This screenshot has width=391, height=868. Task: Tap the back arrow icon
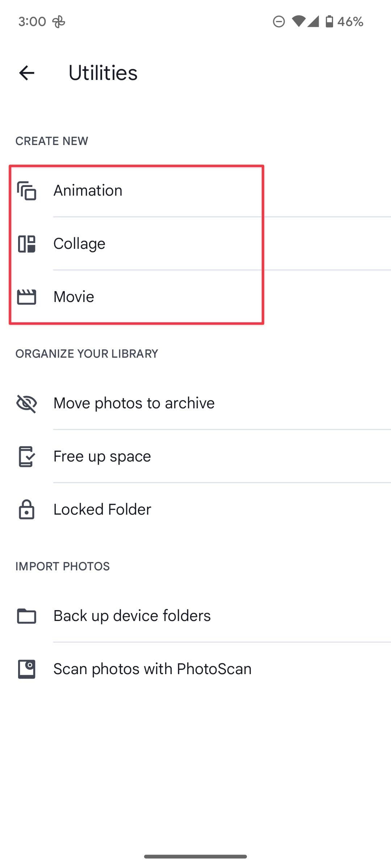click(x=27, y=73)
